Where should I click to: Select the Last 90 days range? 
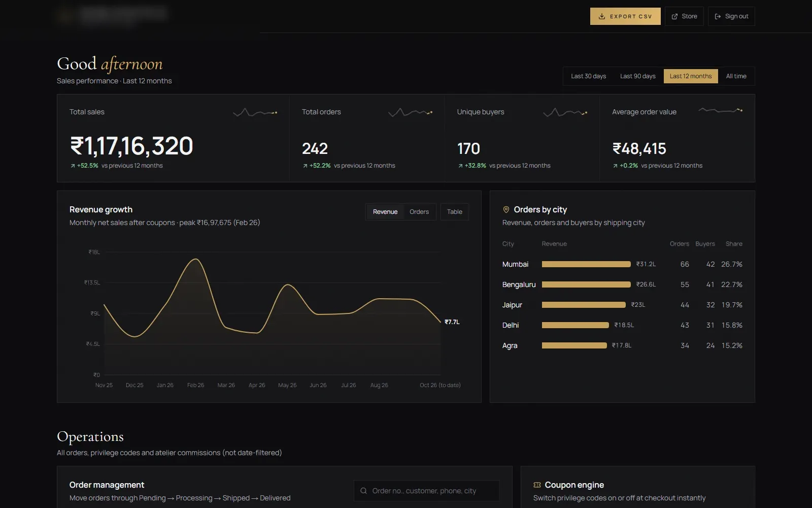(x=637, y=76)
